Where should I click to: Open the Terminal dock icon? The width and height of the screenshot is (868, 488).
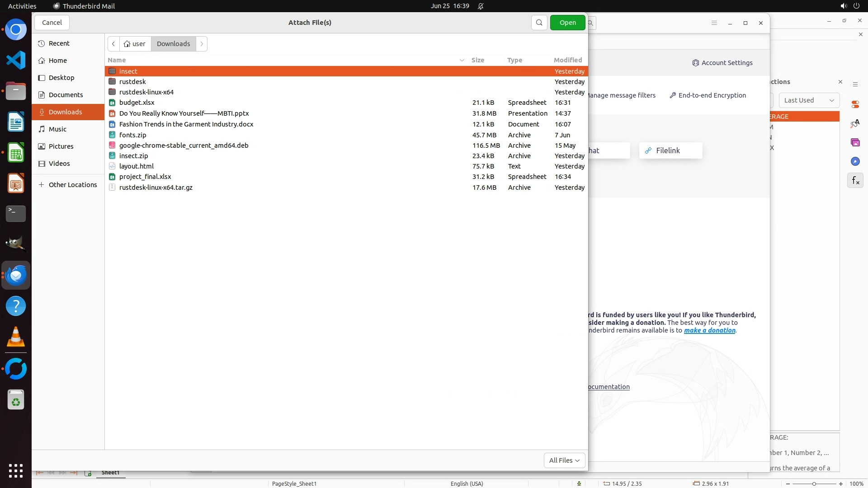pos(16,213)
